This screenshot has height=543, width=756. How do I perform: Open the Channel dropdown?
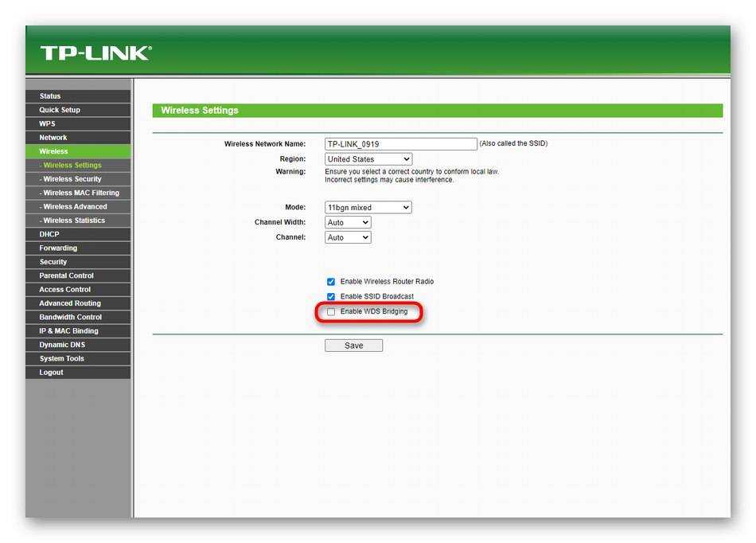tap(348, 237)
